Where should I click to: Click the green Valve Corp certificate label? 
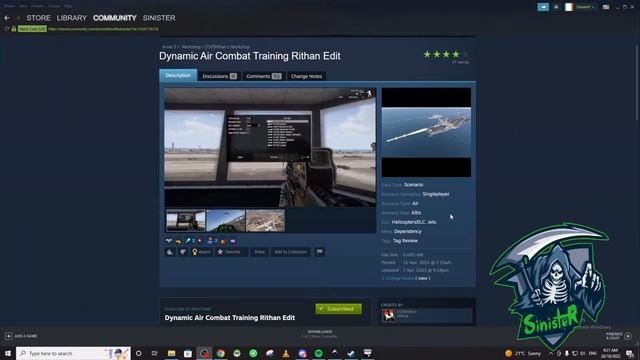[32, 29]
